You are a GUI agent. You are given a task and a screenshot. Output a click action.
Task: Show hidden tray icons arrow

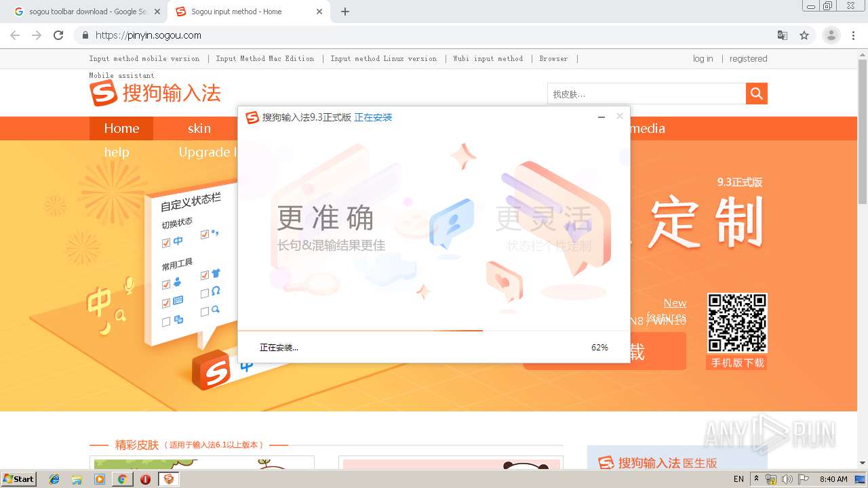tap(756, 479)
